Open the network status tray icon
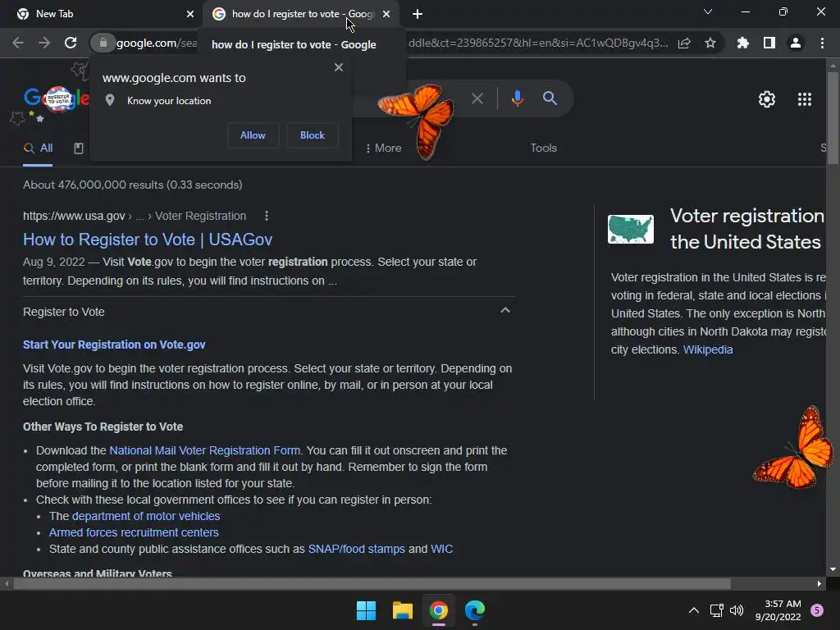Screen dimensions: 840x630 click(x=716, y=610)
